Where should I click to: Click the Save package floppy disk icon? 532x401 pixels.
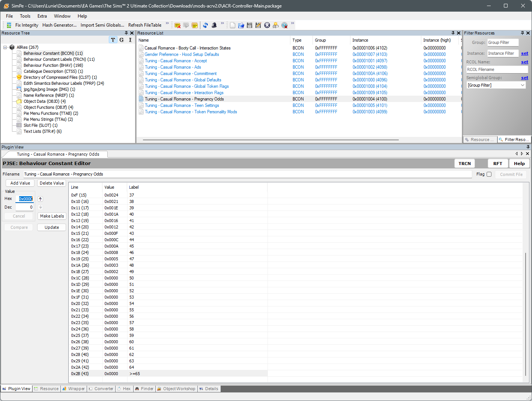249,25
